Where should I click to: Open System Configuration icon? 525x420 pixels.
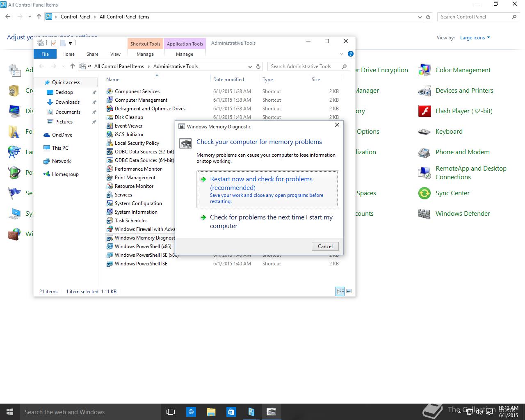(x=110, y=203)
